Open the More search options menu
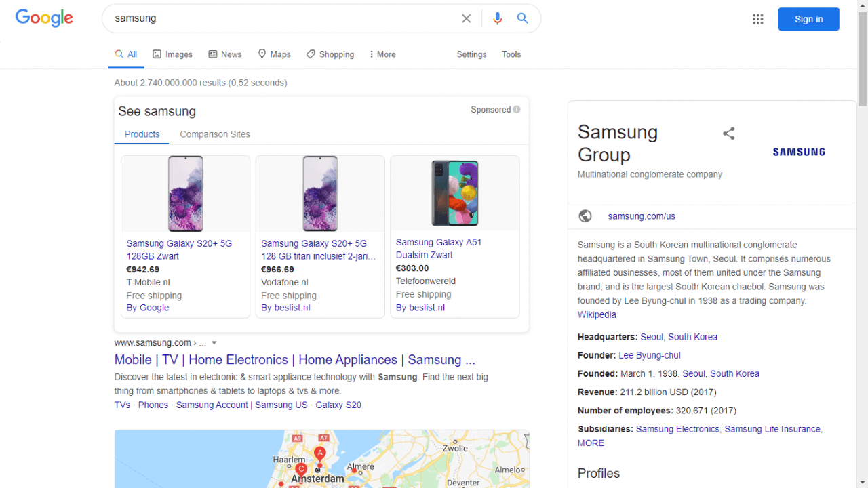Screen dimensions: 868x488 click(x=382, y=54)
